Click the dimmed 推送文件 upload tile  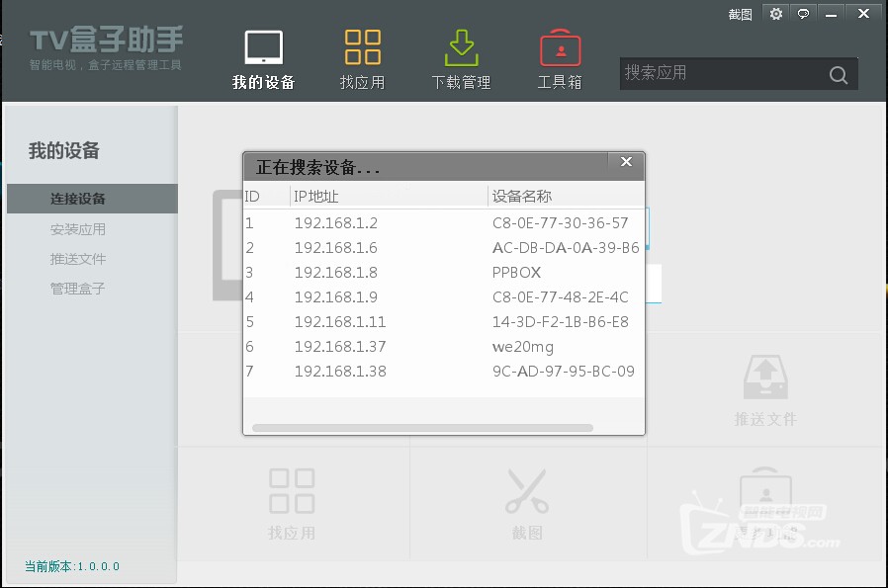pos(765,390)
